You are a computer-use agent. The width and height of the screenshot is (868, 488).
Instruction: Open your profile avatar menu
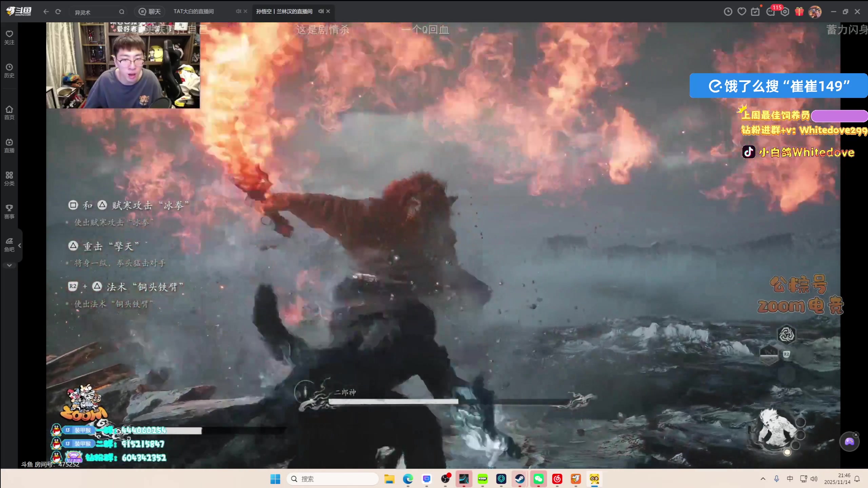[x=815, y=11]
